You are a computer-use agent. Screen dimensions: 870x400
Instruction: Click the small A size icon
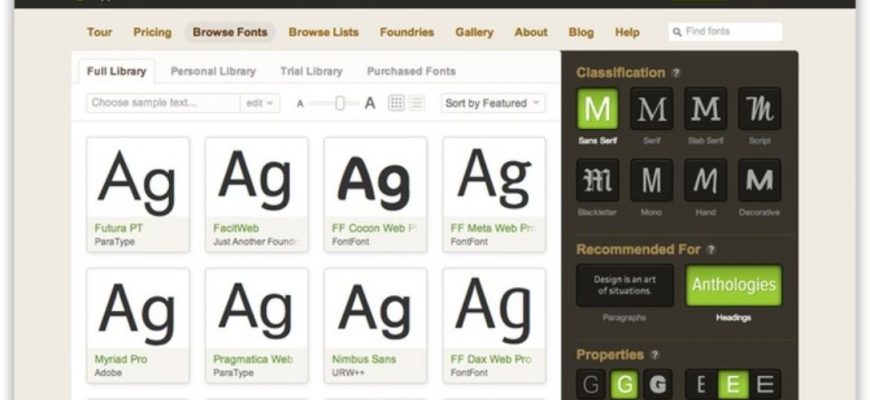coord(300,104)
